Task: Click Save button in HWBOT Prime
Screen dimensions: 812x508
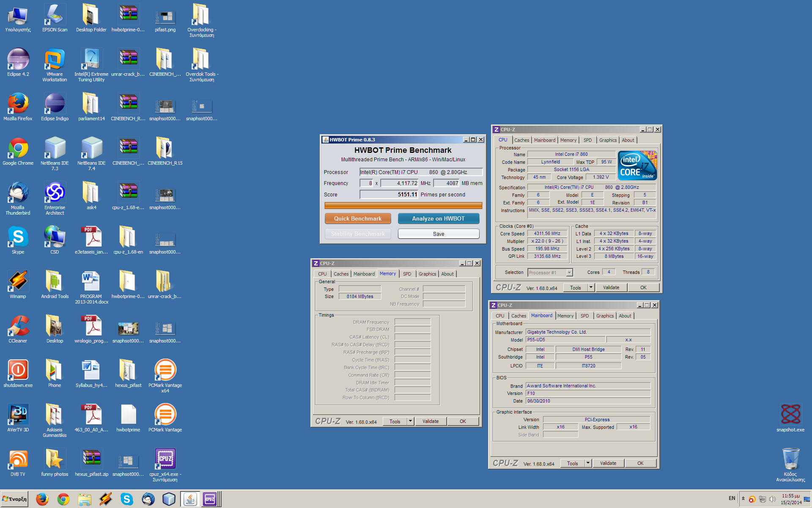Action: [x=439, y=234]
